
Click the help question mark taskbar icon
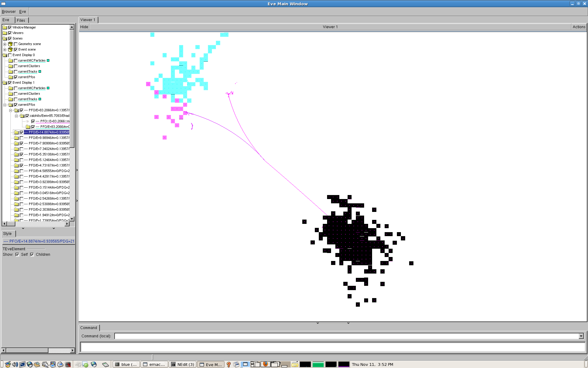(228, 364)
